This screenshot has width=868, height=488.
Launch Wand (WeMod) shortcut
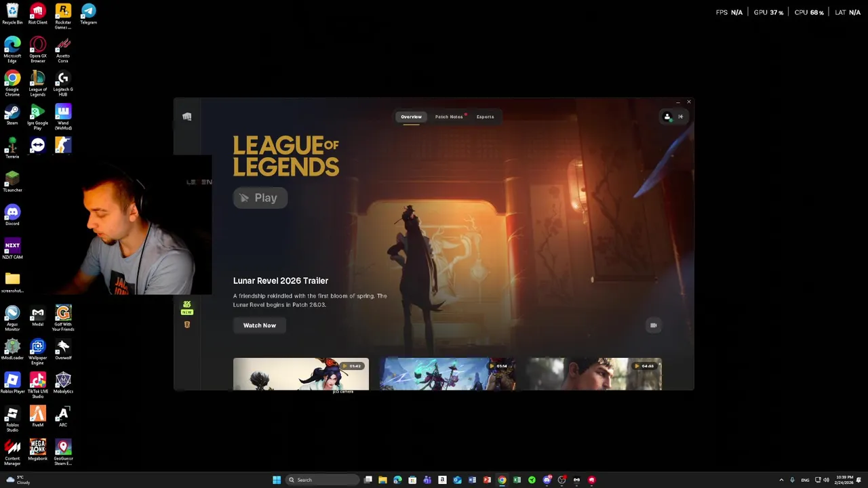[63, 117]
